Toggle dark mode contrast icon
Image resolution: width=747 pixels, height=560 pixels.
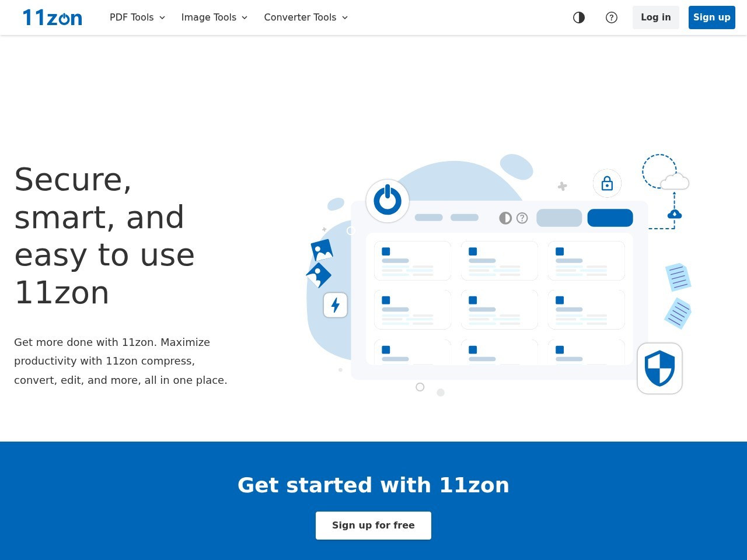point(579,17)
